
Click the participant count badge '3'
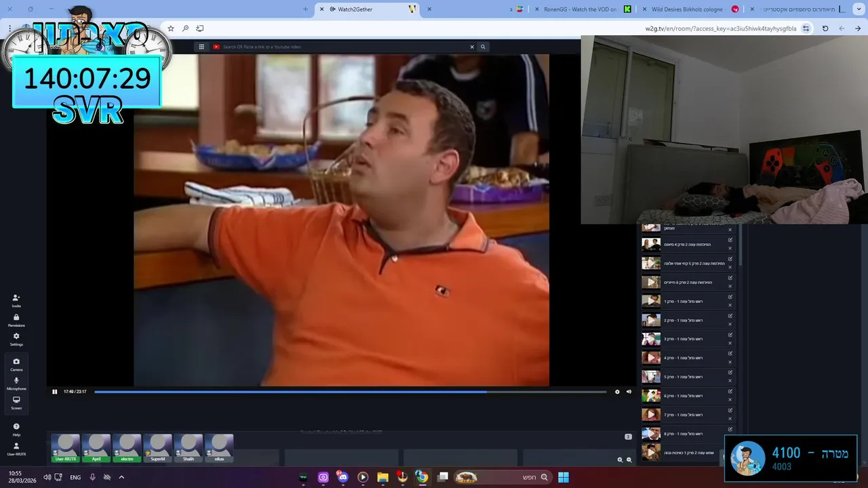(628, 436)
